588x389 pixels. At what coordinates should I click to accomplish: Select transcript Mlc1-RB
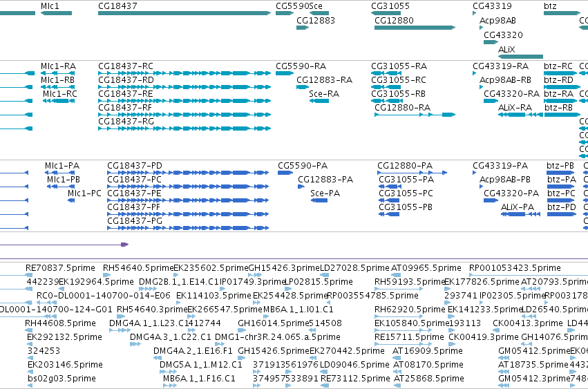[x=58, y=80]
